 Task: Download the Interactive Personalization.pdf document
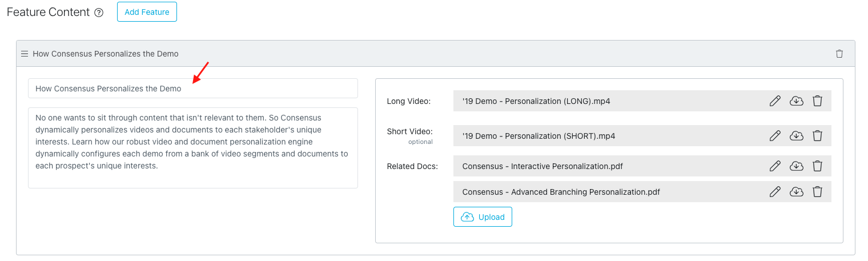[796, 166]
